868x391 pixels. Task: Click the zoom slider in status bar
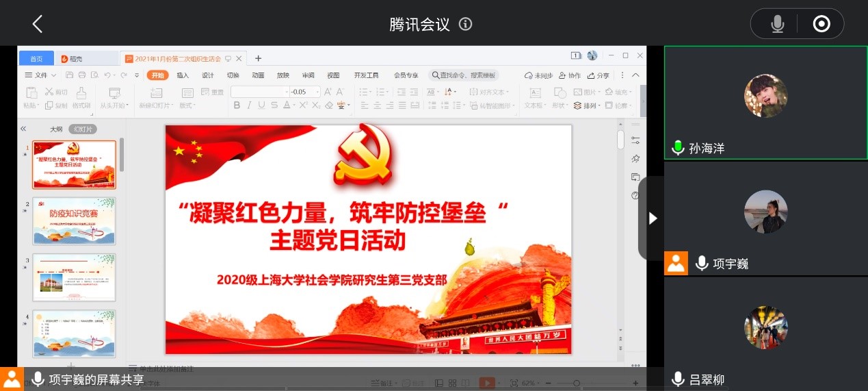577,383
